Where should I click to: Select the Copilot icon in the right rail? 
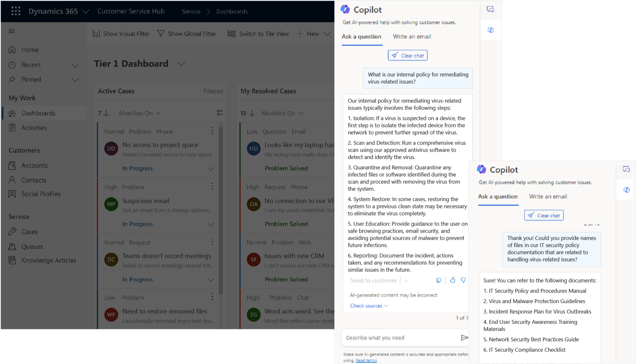[x=491, y=30]
